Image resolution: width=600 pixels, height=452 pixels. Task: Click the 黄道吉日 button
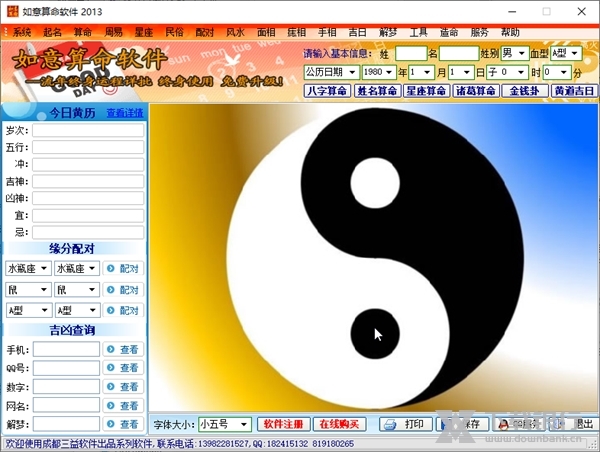coord(574,91)
